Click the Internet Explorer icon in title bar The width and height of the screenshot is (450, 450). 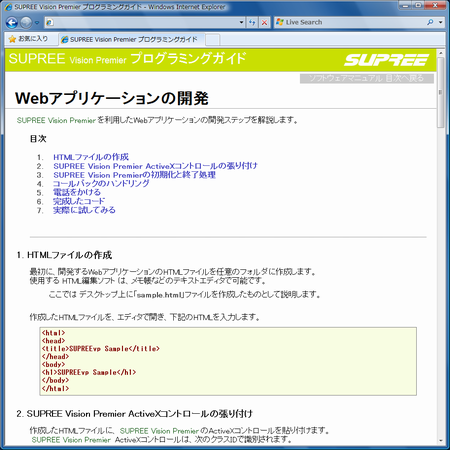[x=8, y=7]
